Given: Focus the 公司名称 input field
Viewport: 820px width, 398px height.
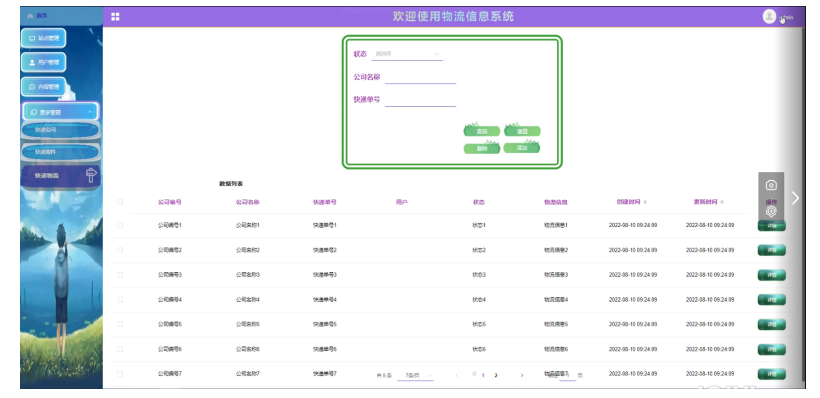Looking at the screenshot, I should (x=420, y=77).
